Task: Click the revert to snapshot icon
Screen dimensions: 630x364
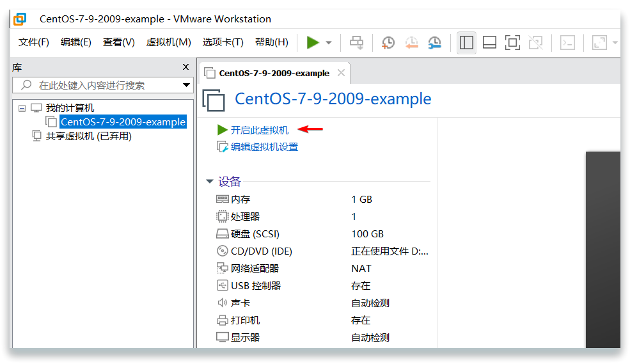Action: click(x=411, y=43)
